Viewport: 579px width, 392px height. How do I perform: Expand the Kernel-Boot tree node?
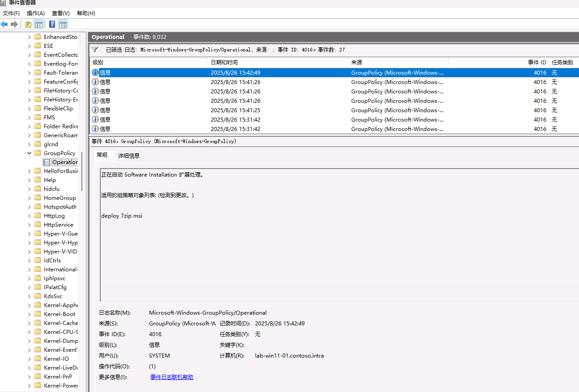click(30, 314)
